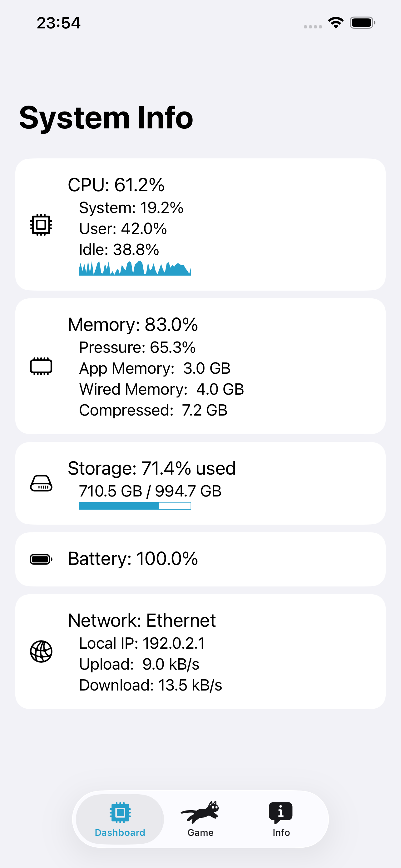Tap the network globe icon
The height and width of the screenshot is (868, 401).
coord(41,651)
